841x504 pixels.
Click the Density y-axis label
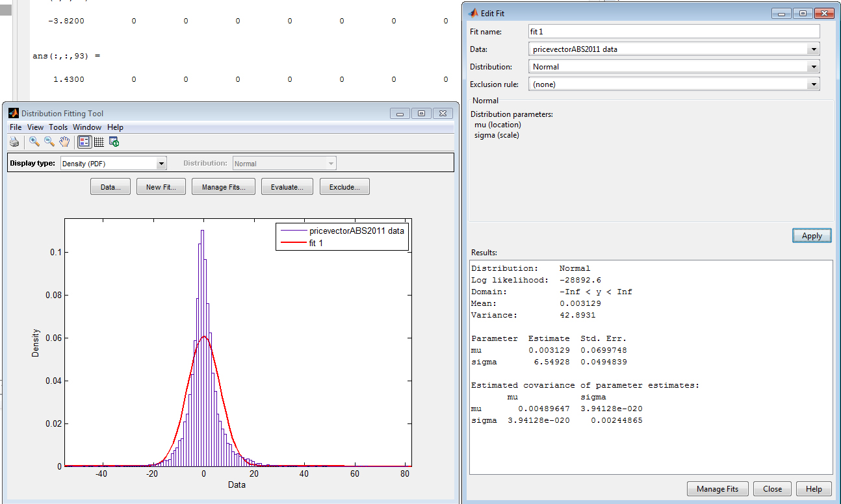(36, 342)
